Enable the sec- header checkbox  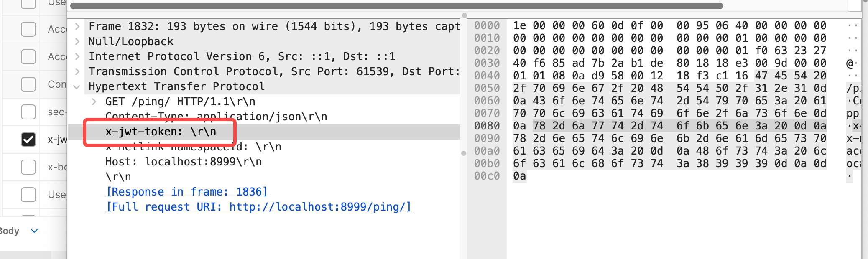tap(28, 112)
